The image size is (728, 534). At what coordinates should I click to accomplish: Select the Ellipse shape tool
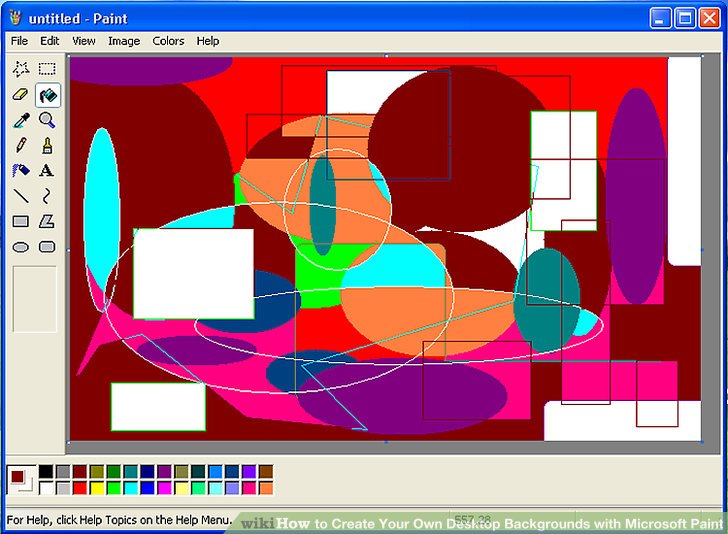tap(21, 247)
